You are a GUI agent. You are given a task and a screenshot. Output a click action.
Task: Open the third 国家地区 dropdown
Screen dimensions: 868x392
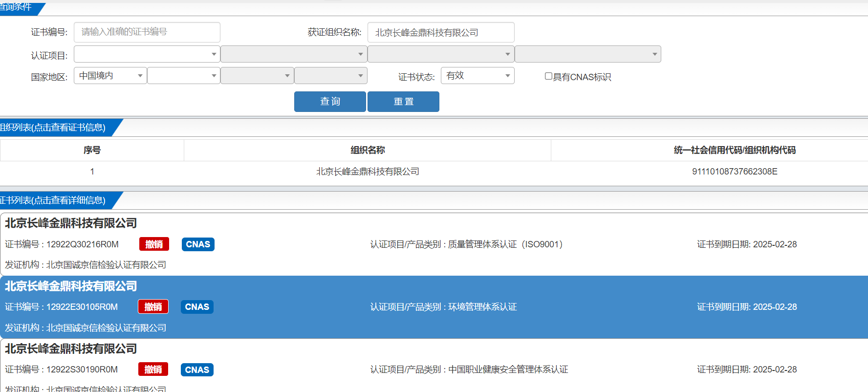click(257, 76)
